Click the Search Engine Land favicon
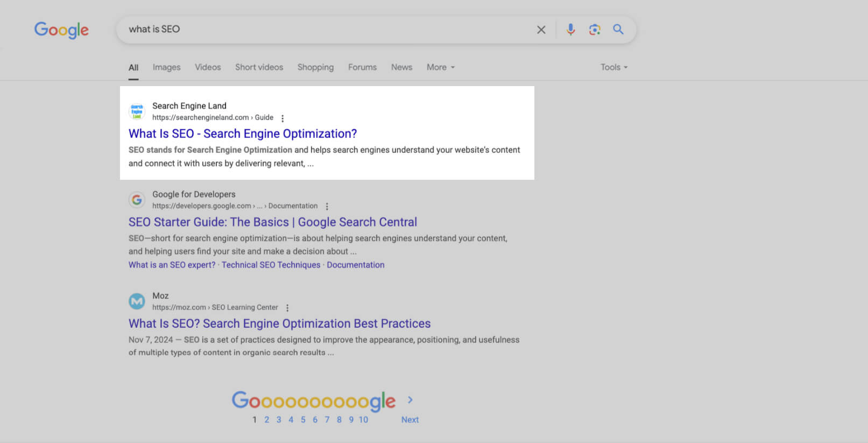This screenshot has height=443, width=868. pos(137,111)
